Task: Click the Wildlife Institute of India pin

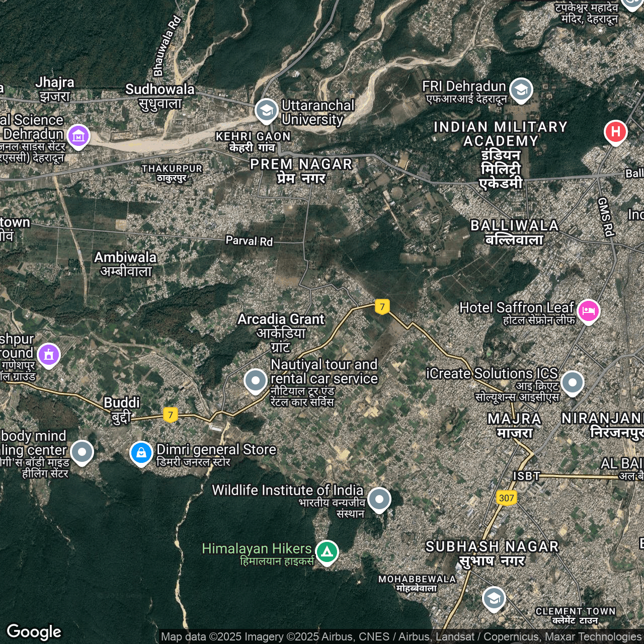Action: click(x=379, y=499)
